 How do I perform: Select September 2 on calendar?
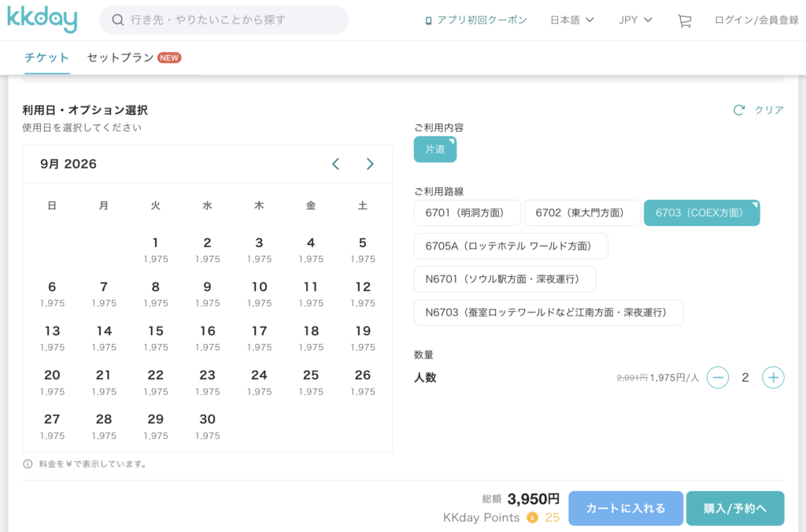pos(207,249)
